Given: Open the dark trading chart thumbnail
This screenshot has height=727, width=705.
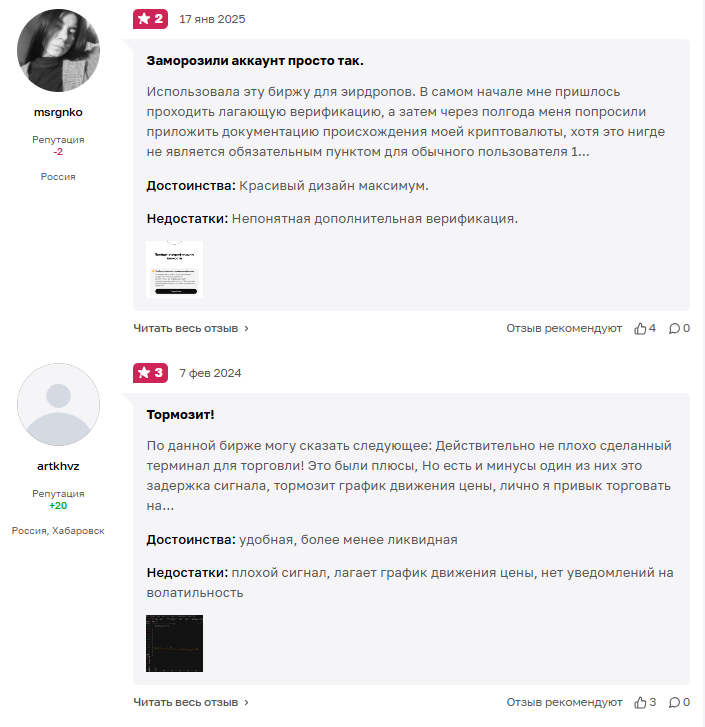Looking at the screenshot, I should tap(174, 643).
